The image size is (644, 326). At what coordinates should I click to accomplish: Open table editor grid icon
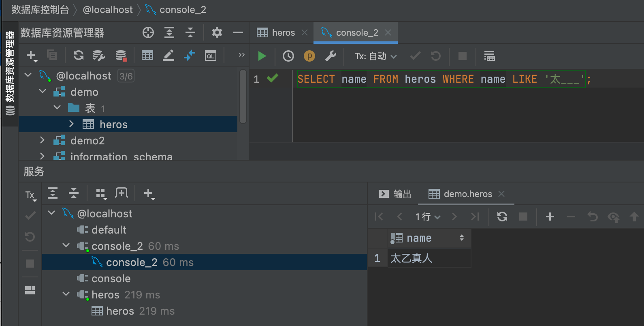click(x=147, y=55)
